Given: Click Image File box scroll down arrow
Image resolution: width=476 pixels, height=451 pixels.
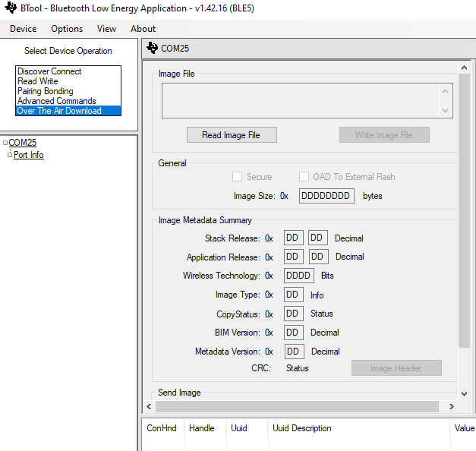Looking at the screenshot, I should [446, 111].
